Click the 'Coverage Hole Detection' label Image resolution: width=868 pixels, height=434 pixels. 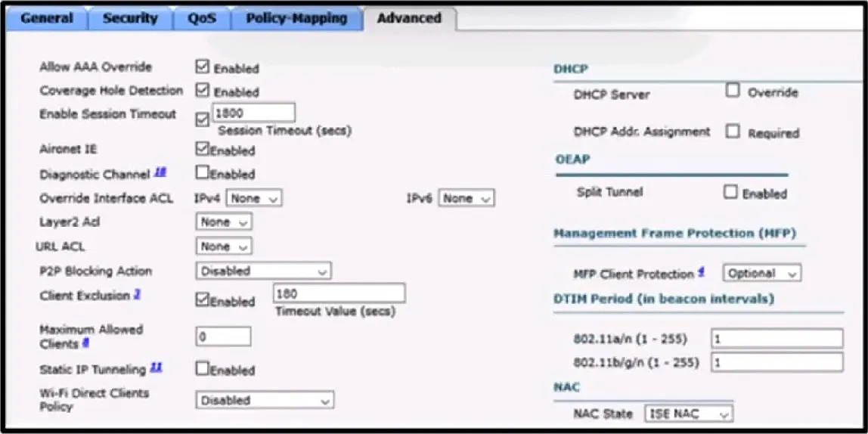110,90
